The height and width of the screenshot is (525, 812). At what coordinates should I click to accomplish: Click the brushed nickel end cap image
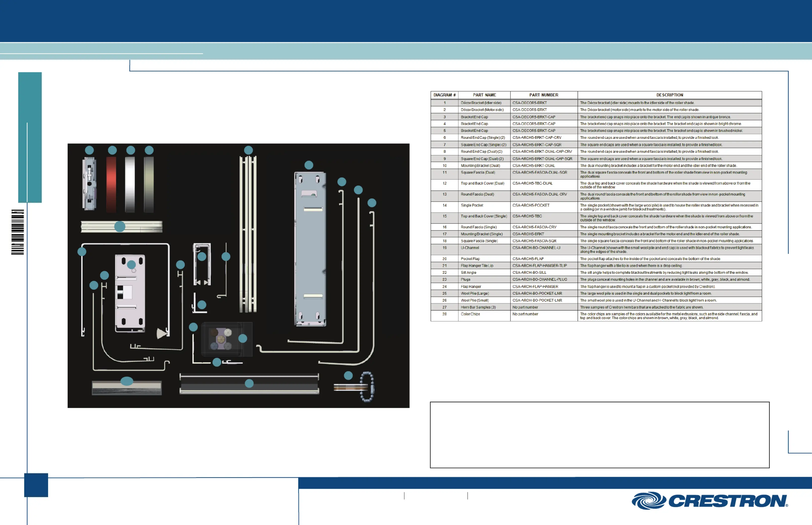click(149, 185)
